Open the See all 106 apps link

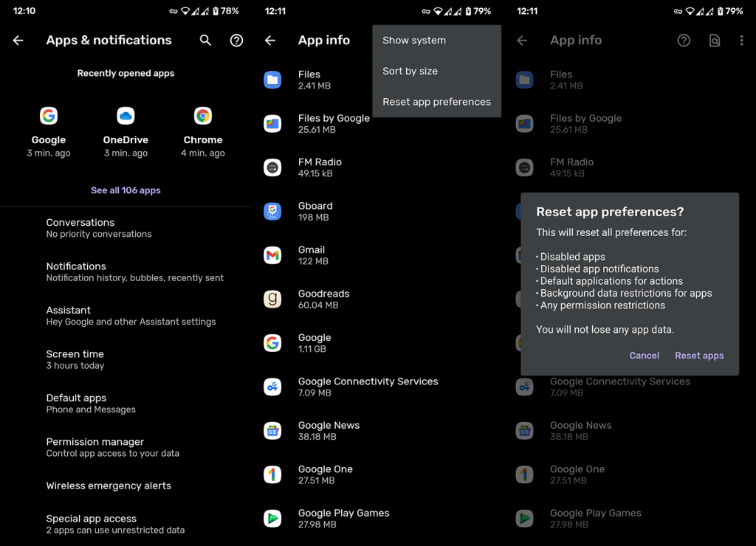126,190
